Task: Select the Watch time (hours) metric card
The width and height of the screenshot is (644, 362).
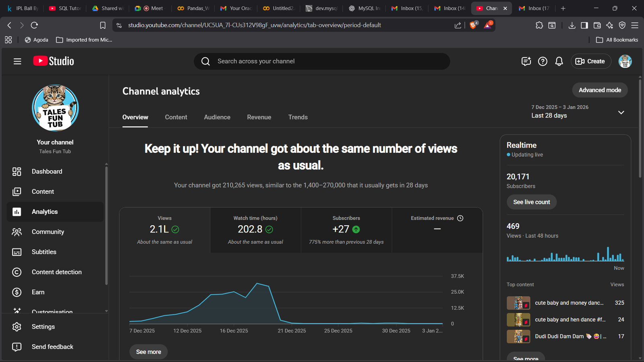Action: (x=255, y=230)
